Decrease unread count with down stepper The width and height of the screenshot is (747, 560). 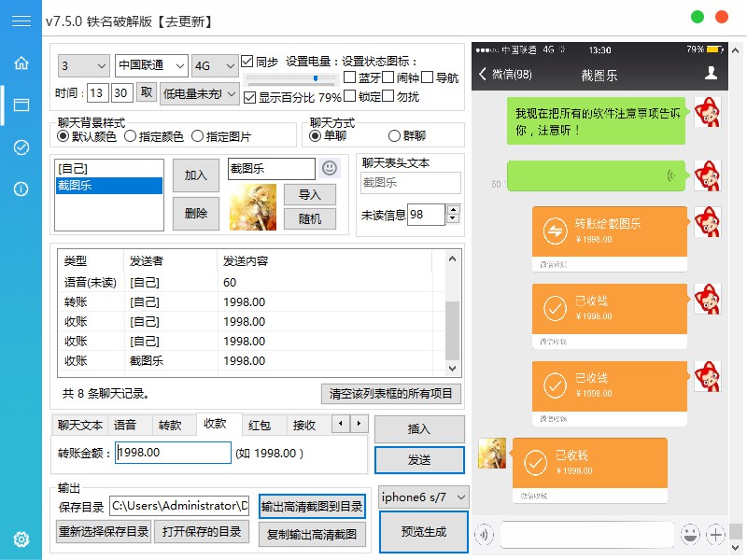tap(453, 219)
